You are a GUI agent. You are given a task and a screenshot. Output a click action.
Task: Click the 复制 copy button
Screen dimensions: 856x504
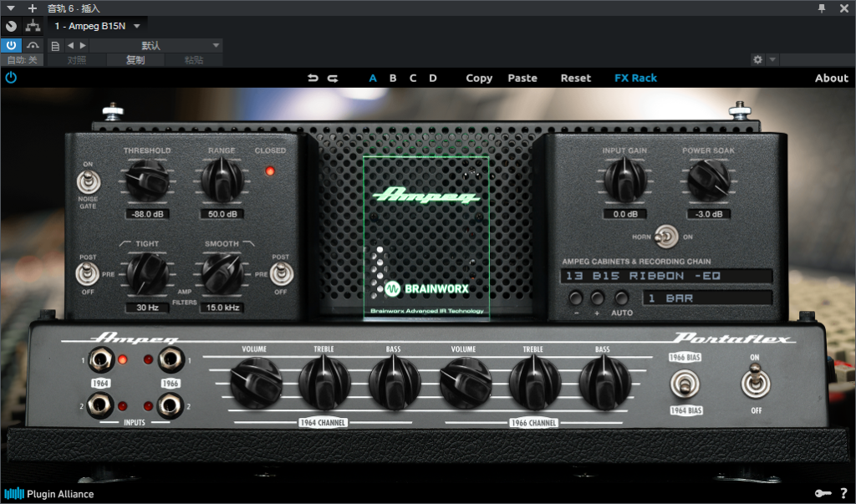point(135,60)
